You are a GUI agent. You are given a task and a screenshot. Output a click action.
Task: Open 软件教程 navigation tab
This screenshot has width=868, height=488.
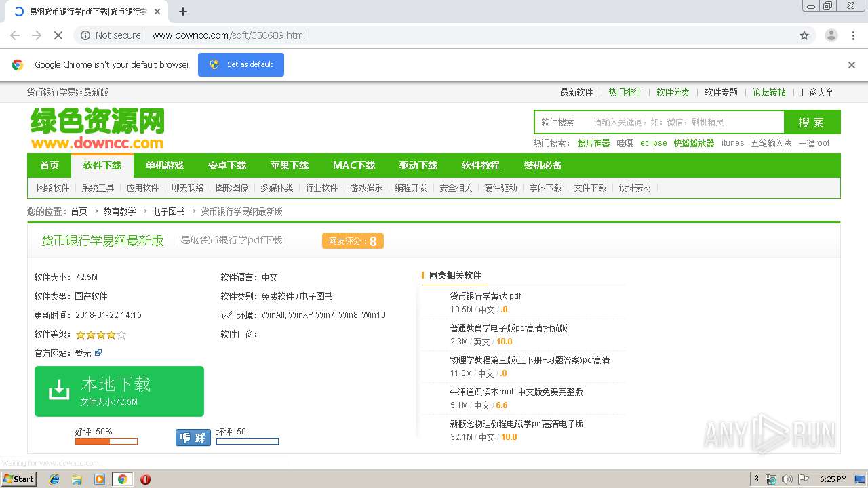[x=481, y=166]
